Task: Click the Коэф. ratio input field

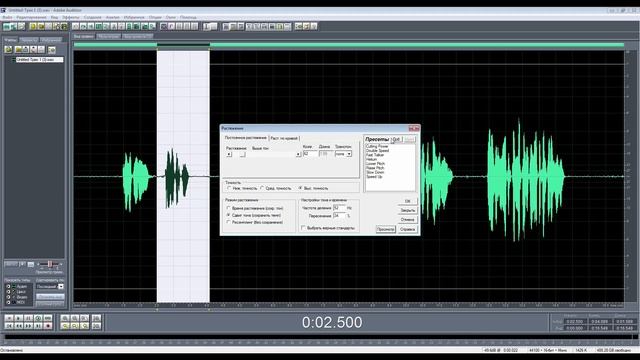Action: pyautogui.click(x=310, y=154)
